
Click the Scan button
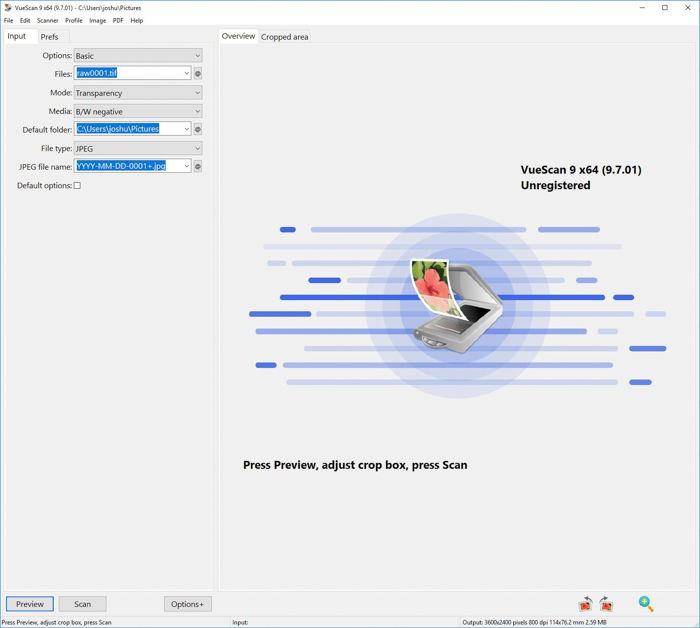click(83, 604)
